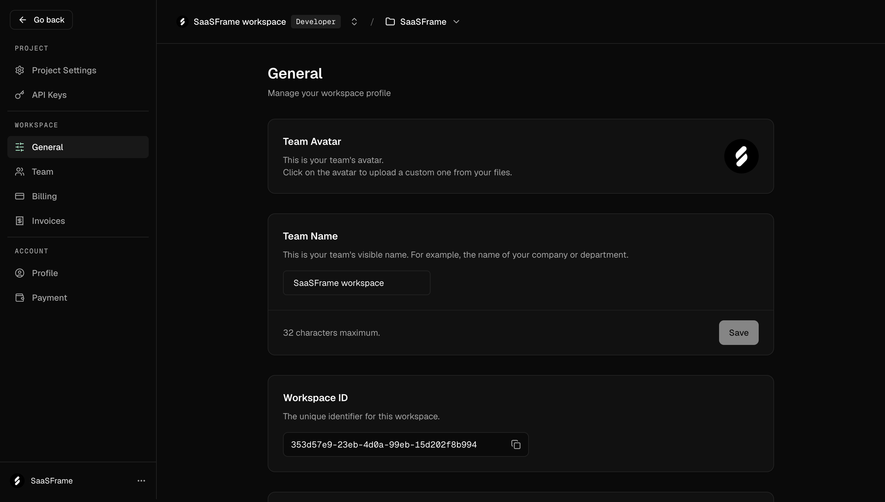Click the SaaSFrame logo at the sidebar bottom
Viewport: 885px width, 502px height.
(x=17, y=481)
